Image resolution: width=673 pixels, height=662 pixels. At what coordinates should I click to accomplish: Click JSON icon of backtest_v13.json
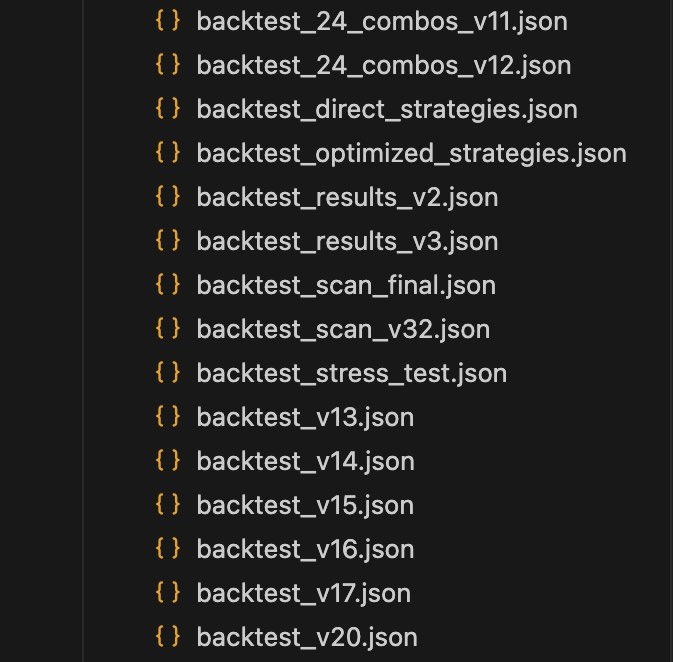pyautogui.click(x=167, y=417)
